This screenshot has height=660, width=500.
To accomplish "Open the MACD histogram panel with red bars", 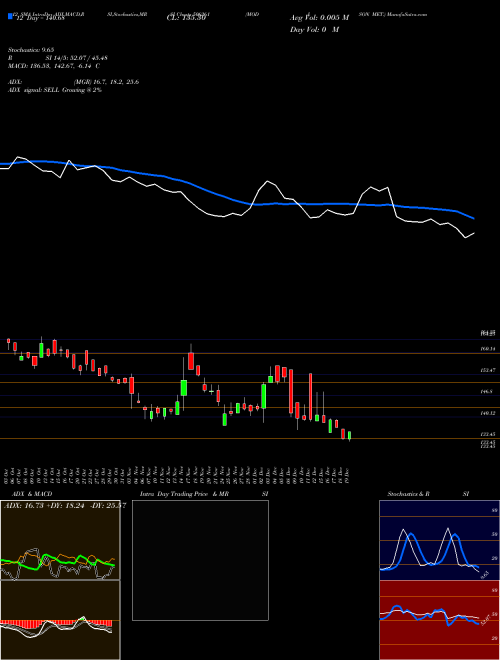I will (x=60, y=620).
